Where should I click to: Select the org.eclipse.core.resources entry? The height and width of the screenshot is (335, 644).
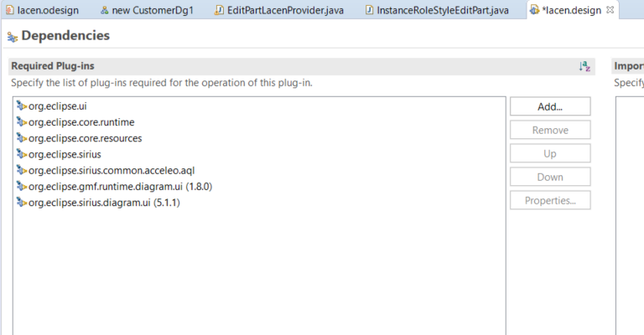click(x=85, y=138)
